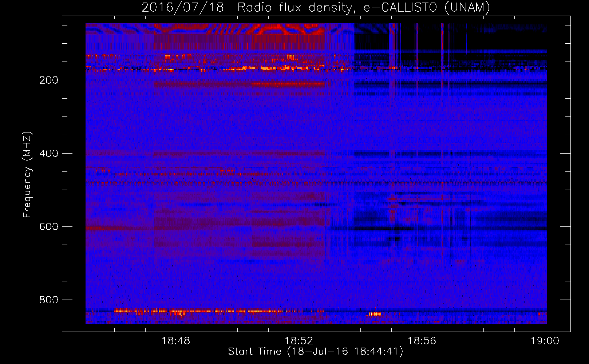Select the 600 frequency tick label

(49, 226)
